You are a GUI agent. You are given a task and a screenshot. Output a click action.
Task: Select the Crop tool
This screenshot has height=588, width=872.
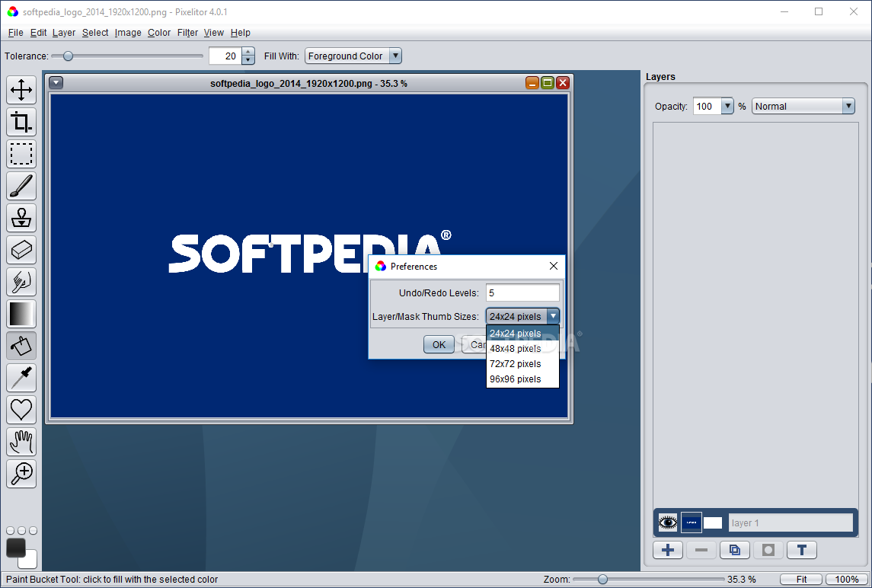[x=21, y=122]
